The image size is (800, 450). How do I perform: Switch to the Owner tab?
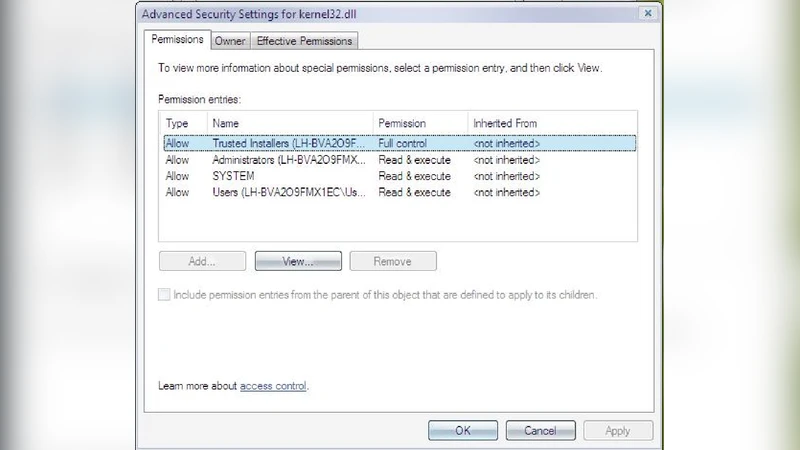pyautogui.click(x=230, y=41)
